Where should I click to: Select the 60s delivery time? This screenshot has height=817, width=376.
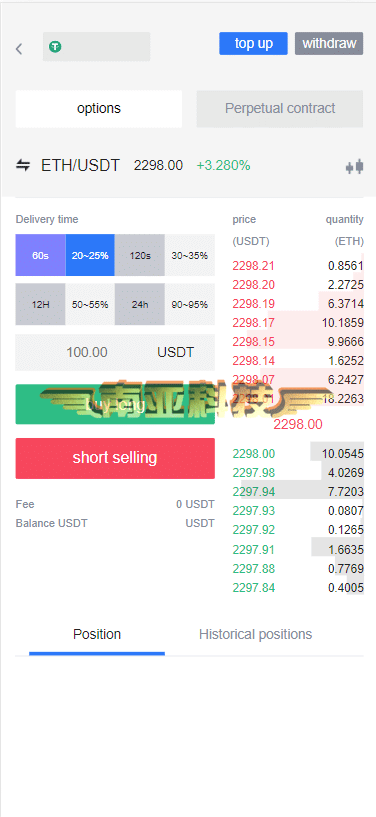[40, 255]
